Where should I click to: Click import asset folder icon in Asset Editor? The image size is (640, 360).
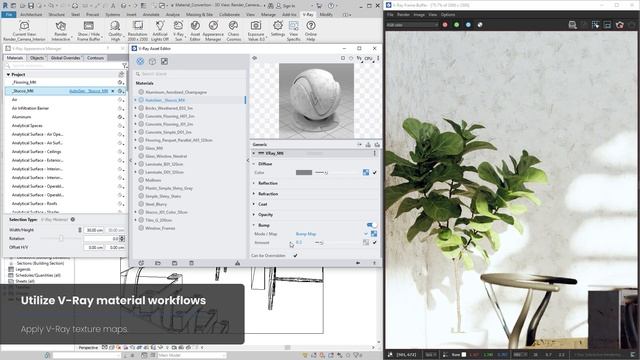click(x=158, y=263)
